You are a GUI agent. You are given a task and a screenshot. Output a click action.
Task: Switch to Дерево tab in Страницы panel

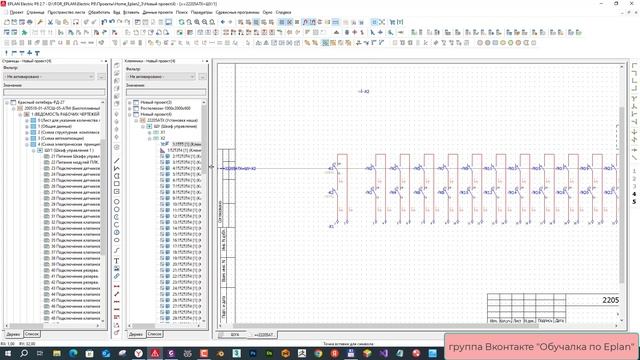13,334
